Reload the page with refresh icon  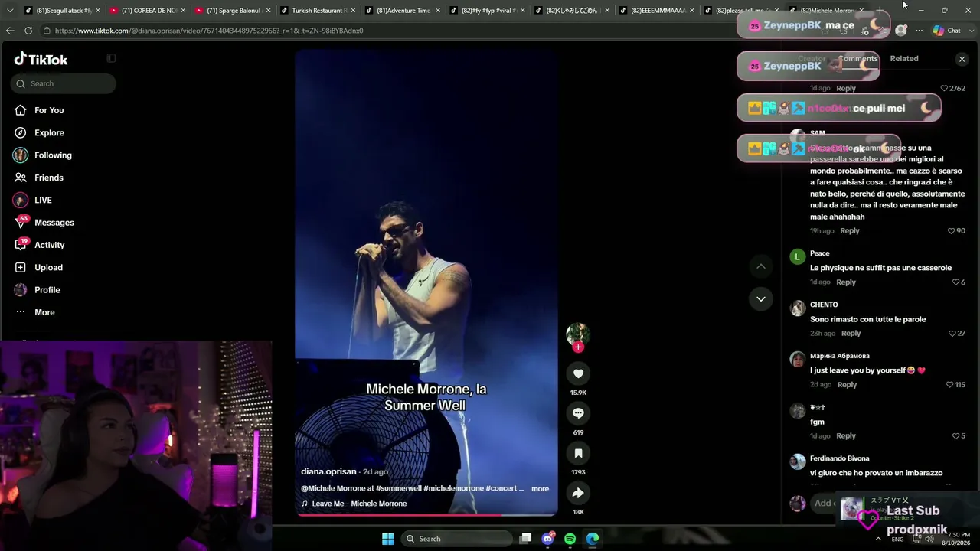28,31
